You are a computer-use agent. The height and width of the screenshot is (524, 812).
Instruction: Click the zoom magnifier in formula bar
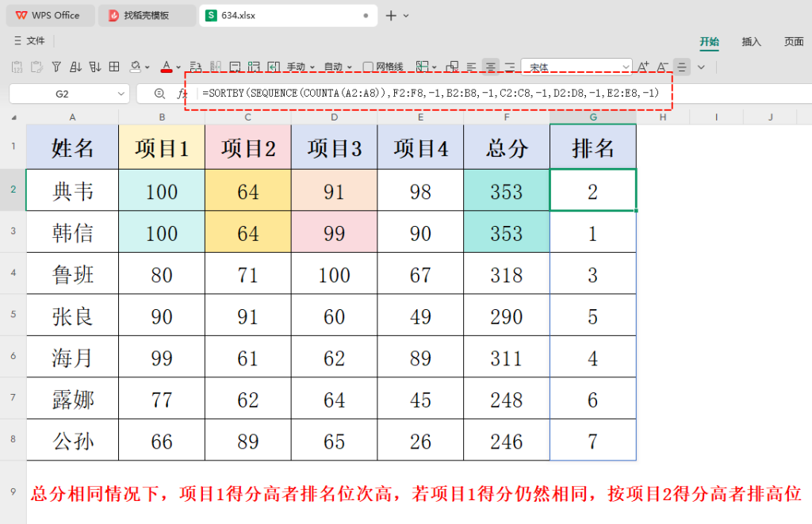tap(159, 94)
